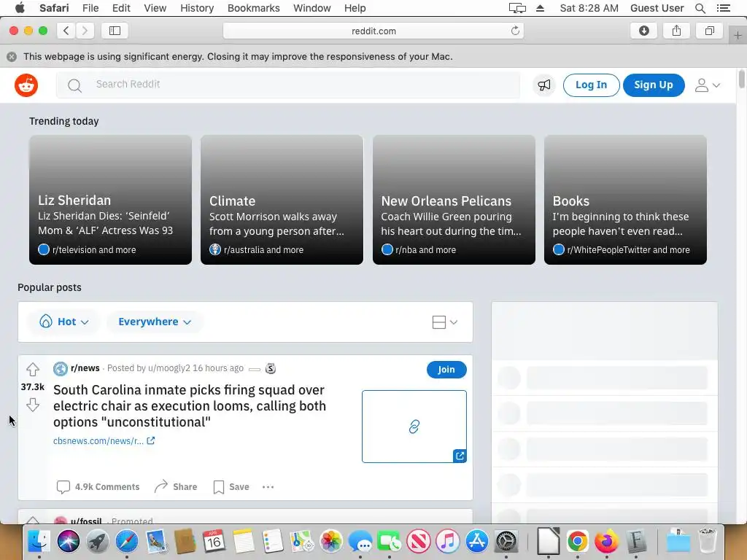Screen dimensions: 747x560
Task: Launch Google Chrome from the Dock
Action: pos(578,542)
